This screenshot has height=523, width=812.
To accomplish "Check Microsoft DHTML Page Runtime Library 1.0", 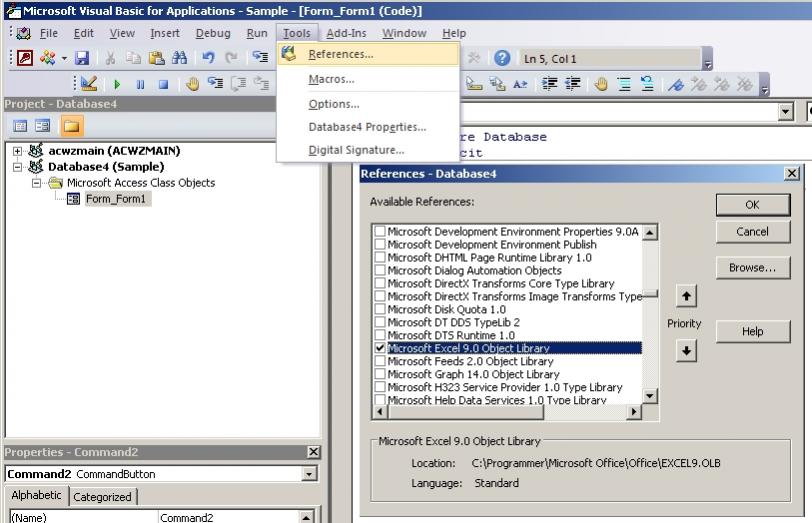I will coord(380,257).
